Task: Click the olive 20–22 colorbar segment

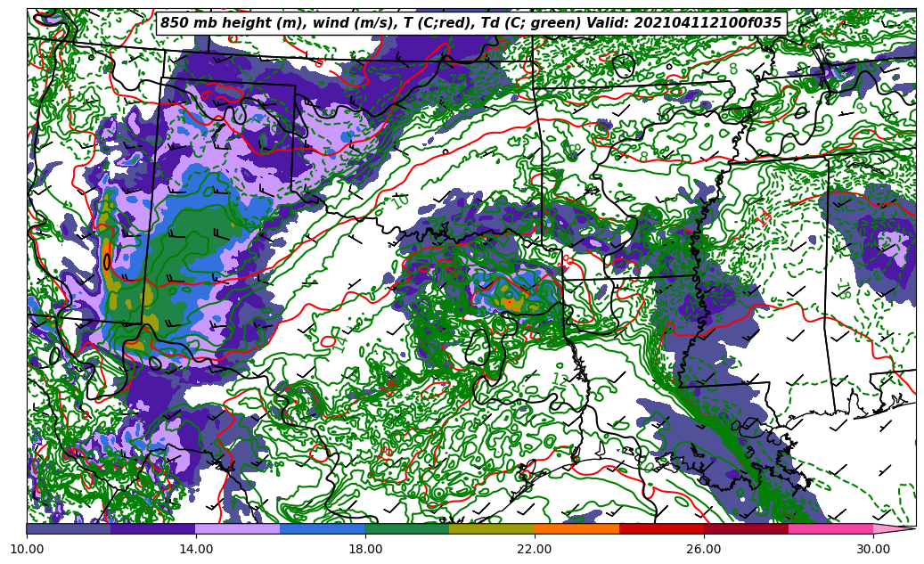Action: tap(492, 528)
